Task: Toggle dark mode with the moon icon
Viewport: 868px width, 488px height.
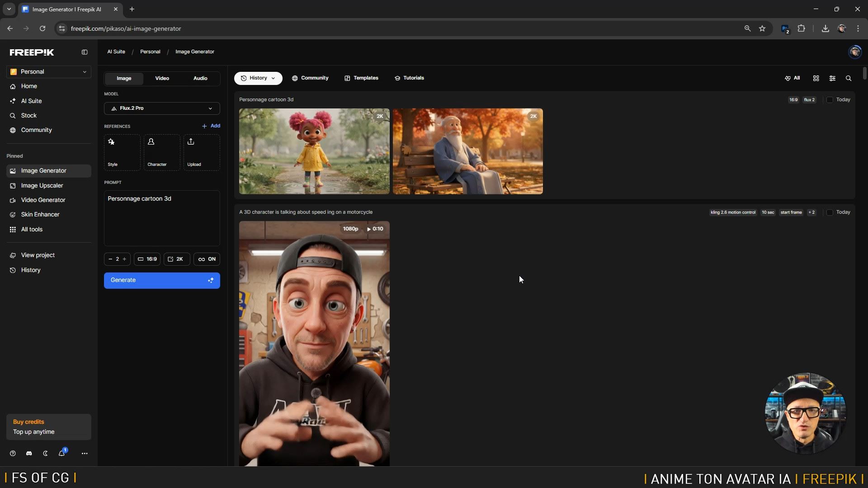Action: [45, 453]
